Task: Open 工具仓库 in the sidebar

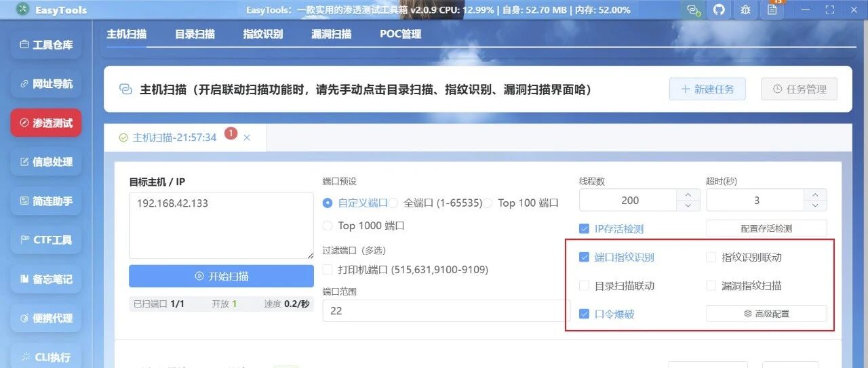Action: click(x=45, y=45)
